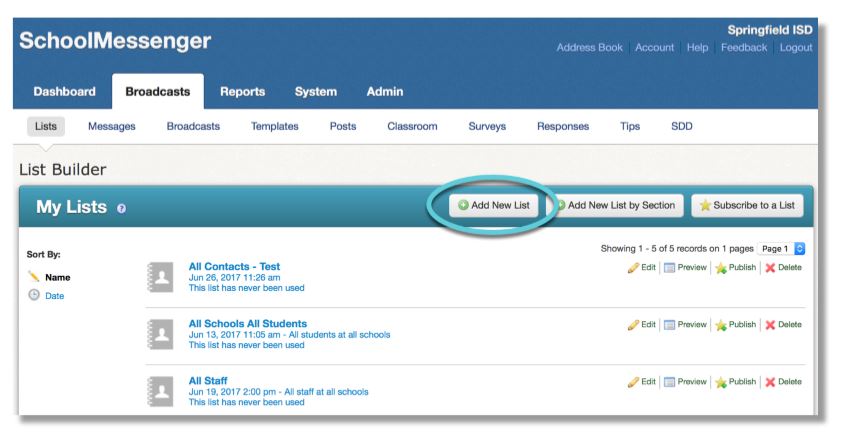Sort lists by Name
858x440 pixels.
coord(57,277)
